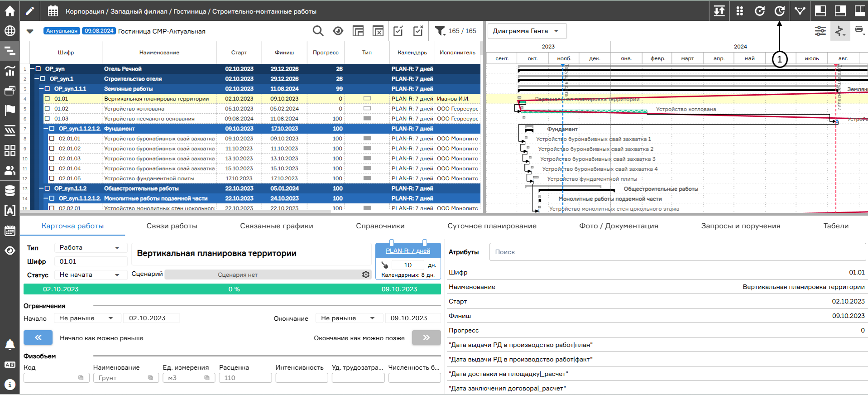The image size is (868, 395).
Task: Click the Шифр field with 01.01
Action: point(91,261)
